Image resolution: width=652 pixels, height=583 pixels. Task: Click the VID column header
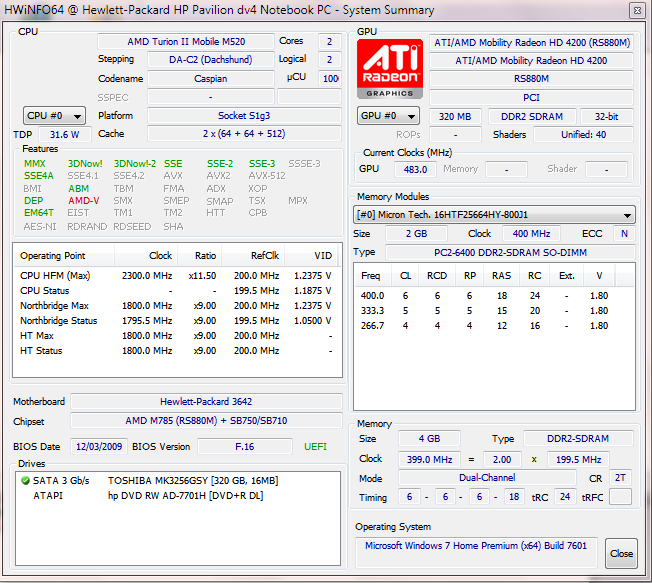coord(312,255)
